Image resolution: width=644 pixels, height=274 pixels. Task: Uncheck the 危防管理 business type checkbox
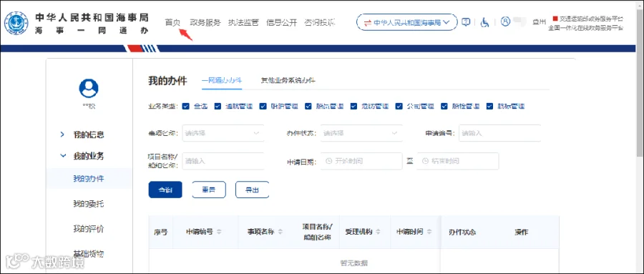point(354,106)
